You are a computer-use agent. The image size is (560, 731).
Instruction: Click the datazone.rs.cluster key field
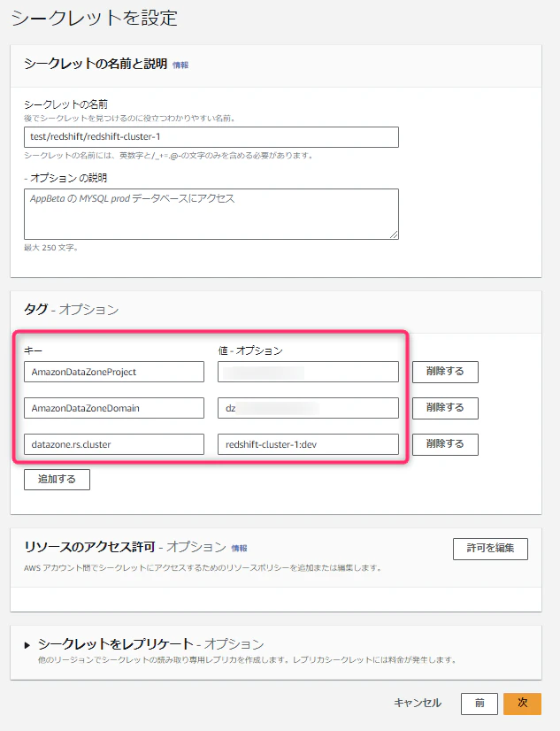point(114,444)
